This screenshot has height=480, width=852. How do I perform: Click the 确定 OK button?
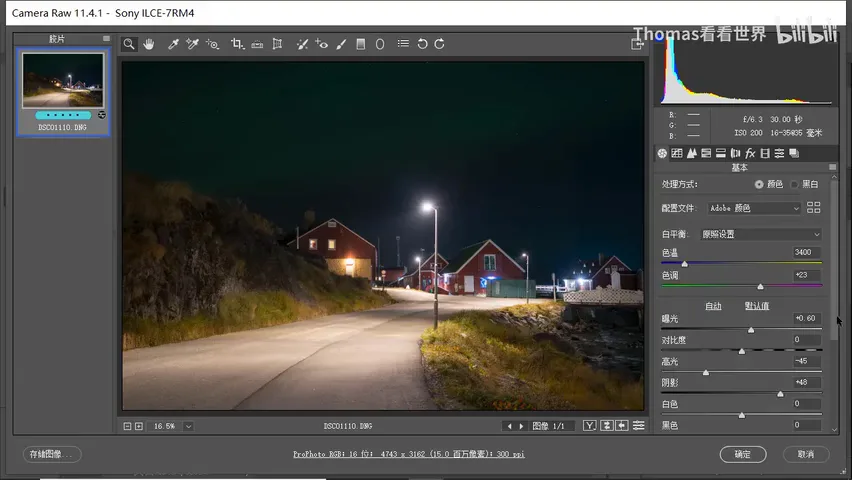pos(743,454)
